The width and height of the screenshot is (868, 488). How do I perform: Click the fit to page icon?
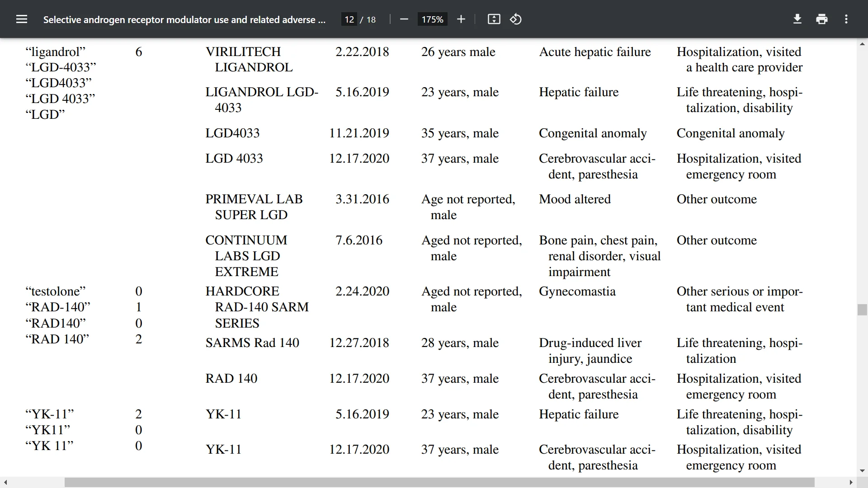tap(494, 19)
